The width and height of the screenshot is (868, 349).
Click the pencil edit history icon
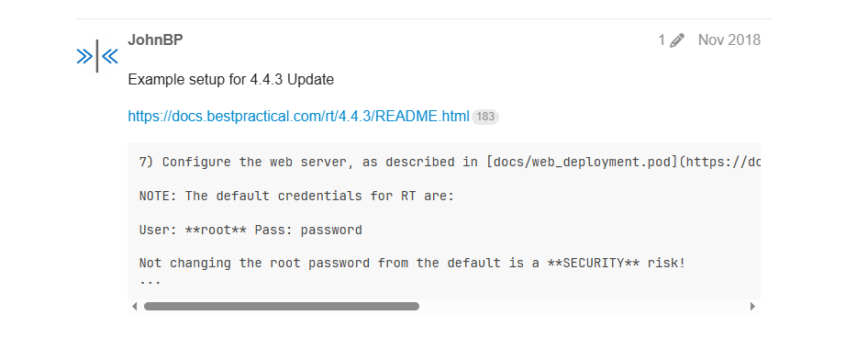(x=676, y=40)
